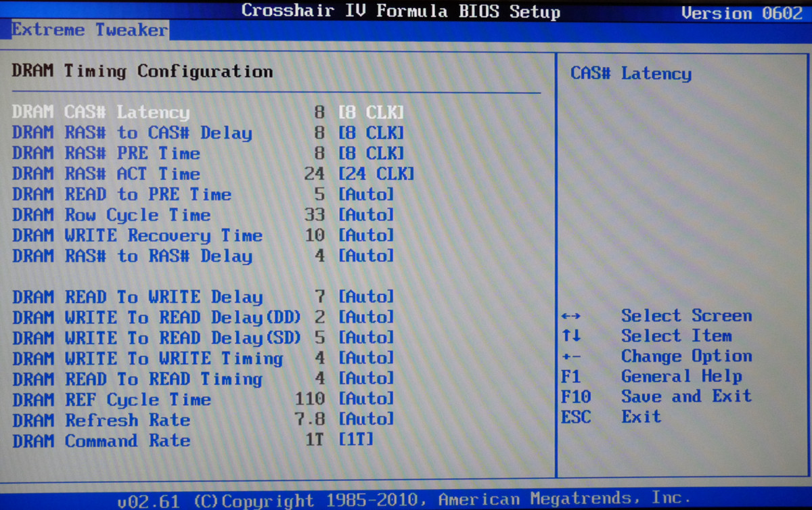Change DRAM Command Rate [1T] option
812x510 pixels.
pos(356,440)
